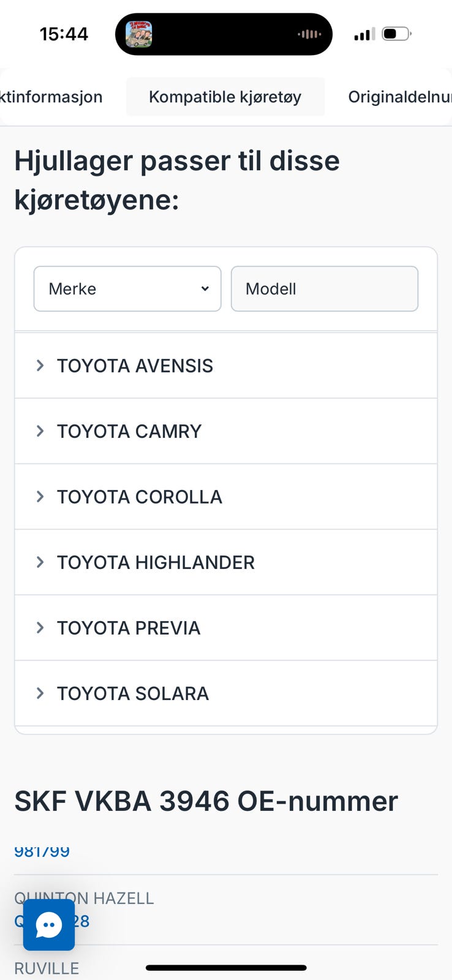Tap the audio waveform indicator in Dynamic Island
Viewport: 452px width, 980px height.
tap(309, 34)
